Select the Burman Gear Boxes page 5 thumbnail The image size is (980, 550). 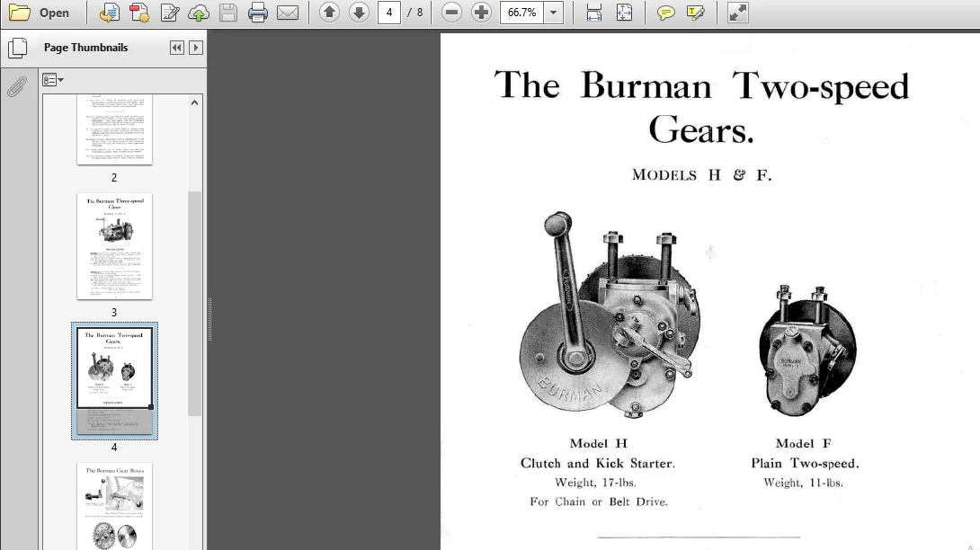point(114,506)
